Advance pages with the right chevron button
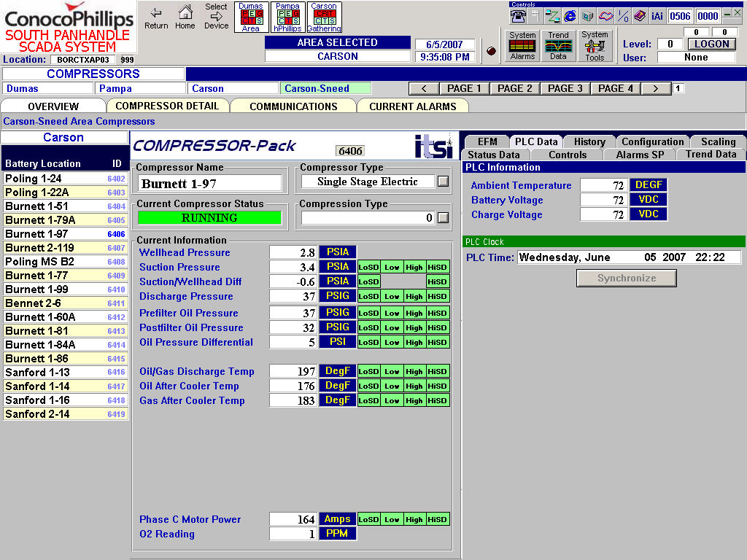The image size is (747, 560). tap(655, 87)
